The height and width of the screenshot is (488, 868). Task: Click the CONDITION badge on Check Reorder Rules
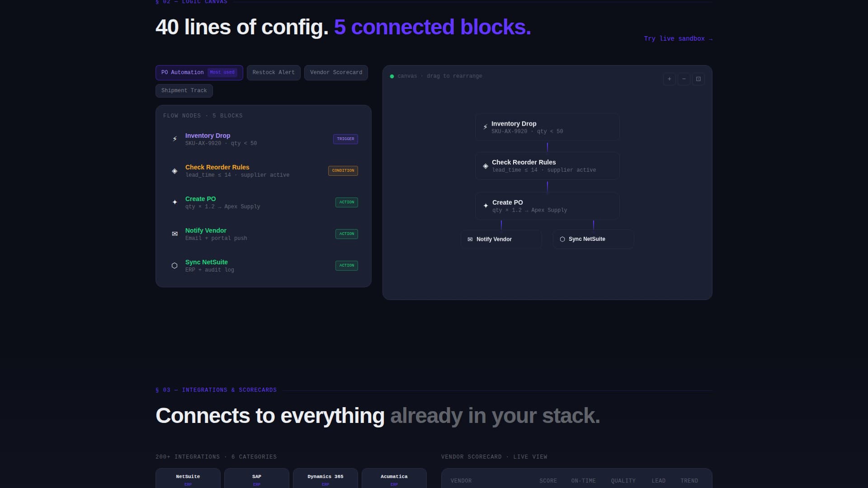(x=343, y=171)
